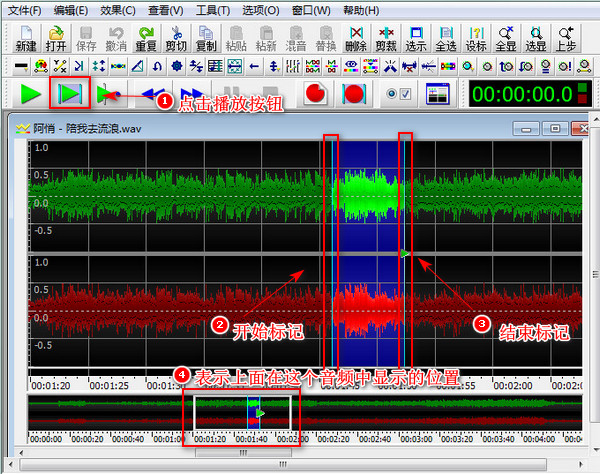Open the 效果(C) menu
Image resolution: width=600 pixels, height=474 pixels.
[118, 10]
